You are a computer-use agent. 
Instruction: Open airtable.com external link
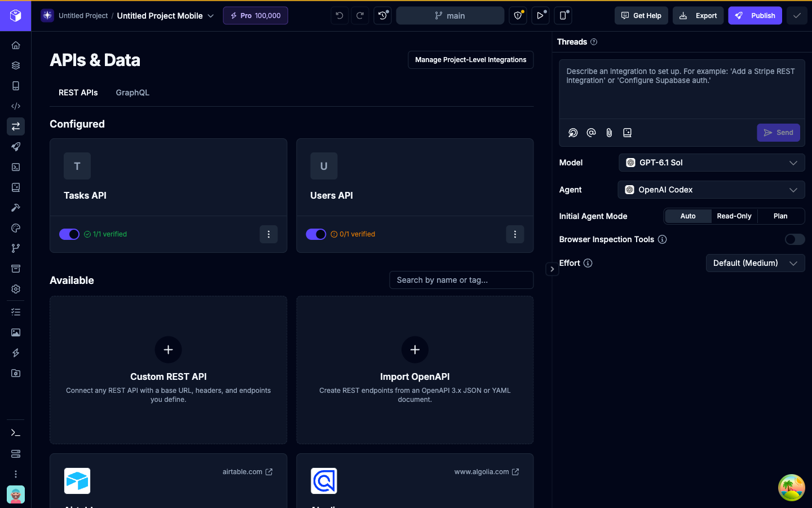248,472
